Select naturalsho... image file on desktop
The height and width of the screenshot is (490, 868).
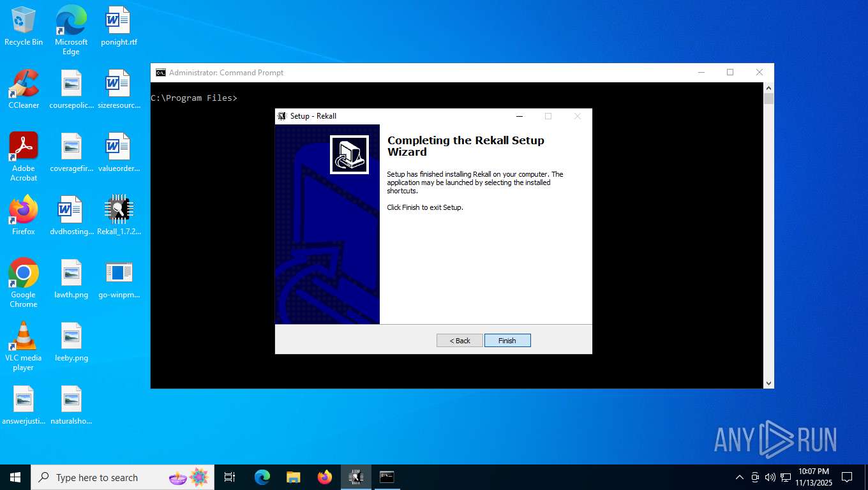[71, 405]
